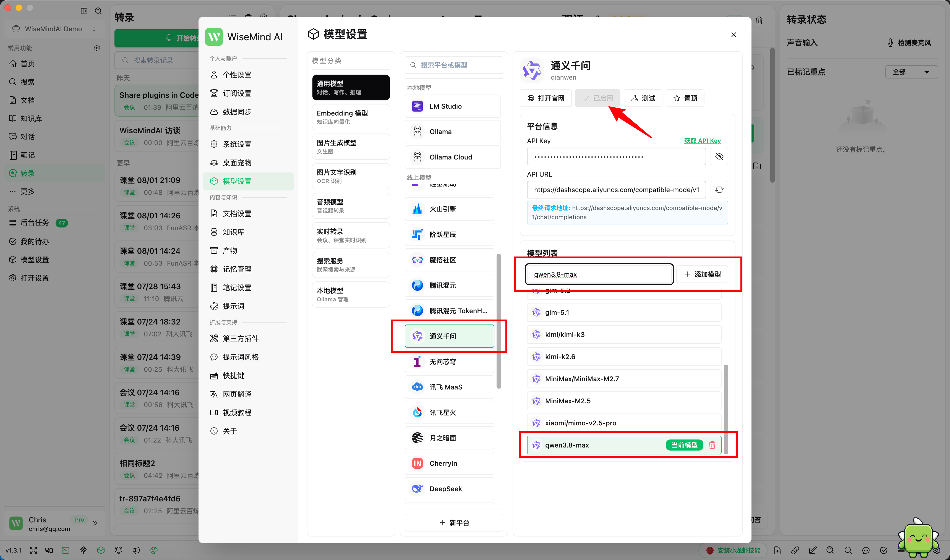Click the 测试 button
The width and height of the screenshot is (950, 560).
(643, 98)
